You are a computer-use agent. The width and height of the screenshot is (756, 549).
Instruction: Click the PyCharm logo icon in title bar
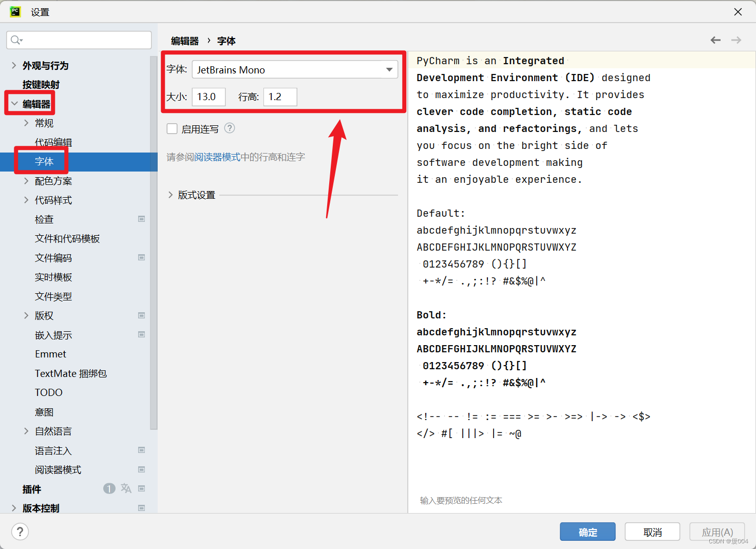pyautogui.click(x=15, y=11)
